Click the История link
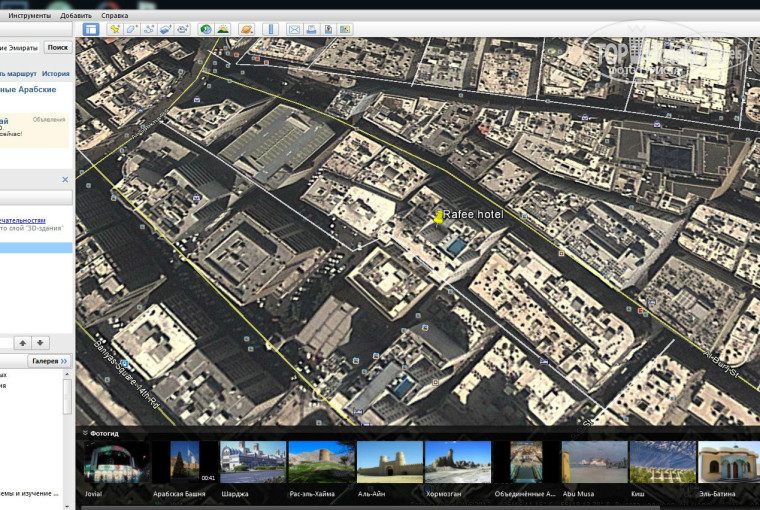 (x=56, y=73)
